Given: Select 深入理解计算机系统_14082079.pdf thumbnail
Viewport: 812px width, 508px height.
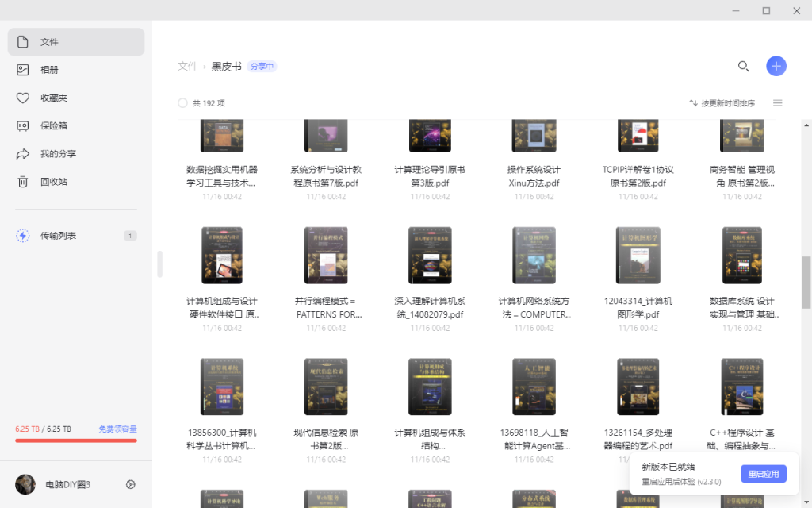Looking at the screenshot, I should (x=430, y=255).
